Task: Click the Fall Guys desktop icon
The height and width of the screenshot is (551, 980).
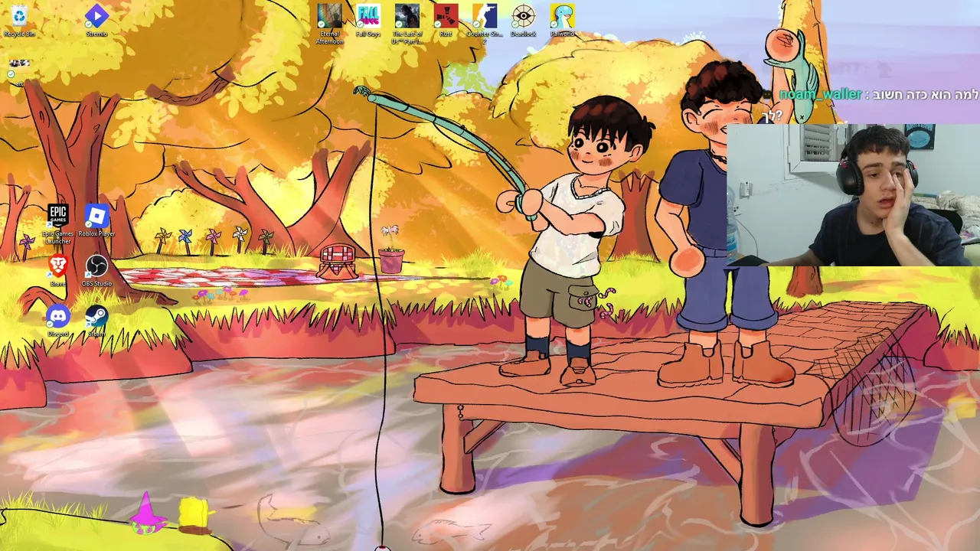Action: (x=368, y=20)
